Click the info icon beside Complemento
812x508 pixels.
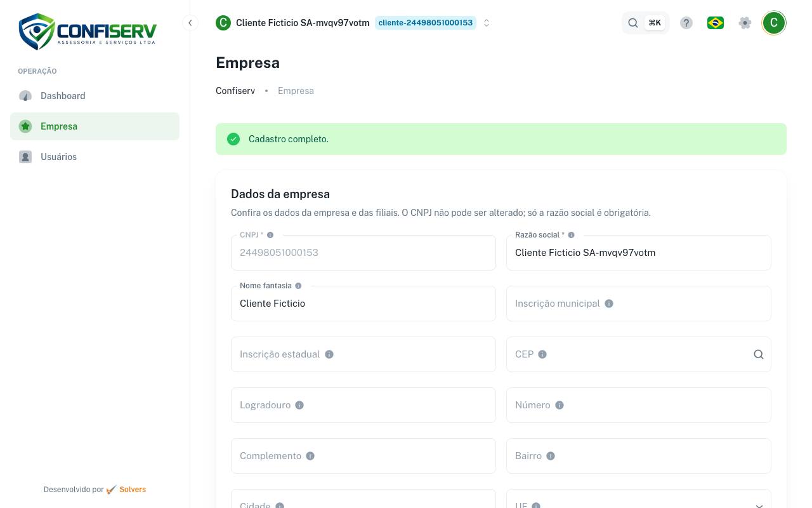(310, 456)
